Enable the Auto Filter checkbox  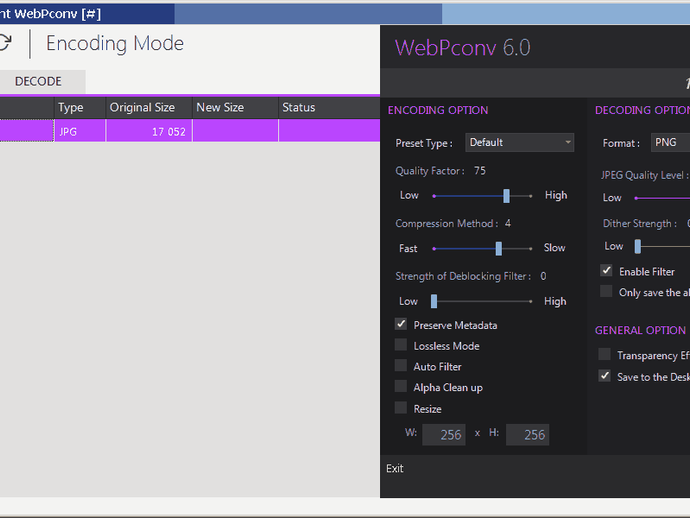(x=401, y=365)
